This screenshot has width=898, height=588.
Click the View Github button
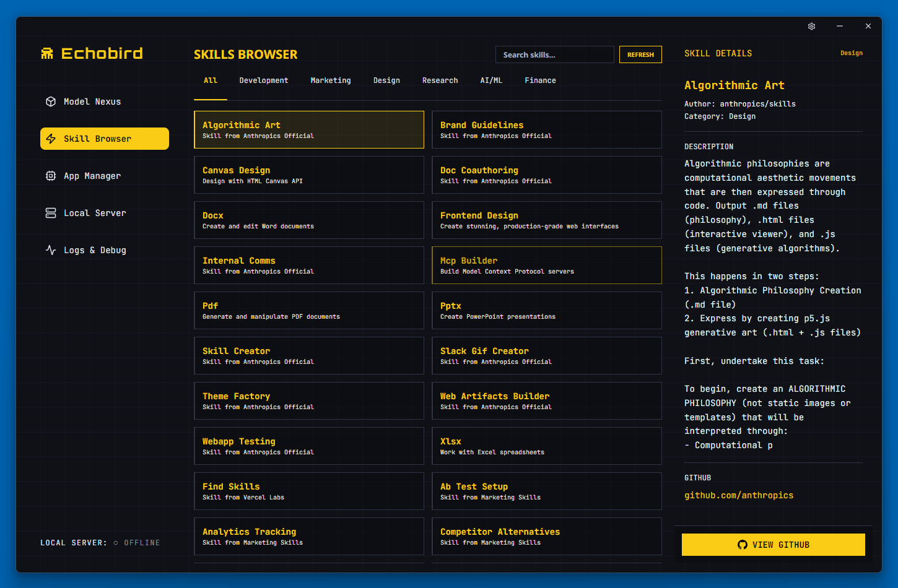[773, 545]
